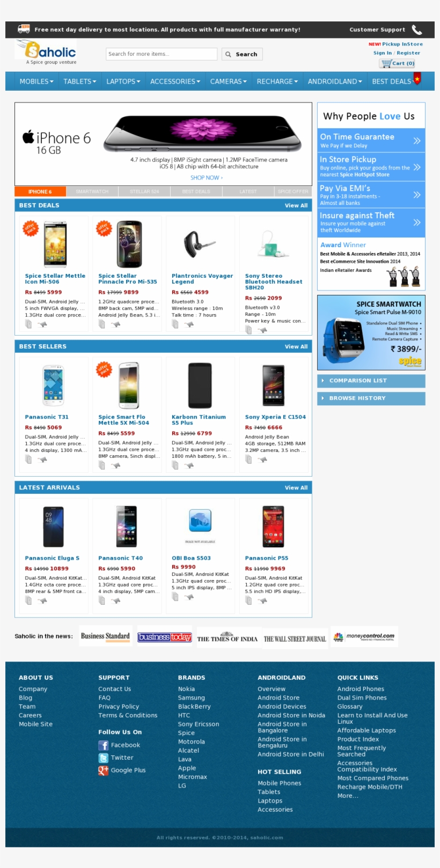This screenshot has width=440, height=868.
Task: Expand the LAPTOPS dropdown menu
Action: (x=123, y=81)
